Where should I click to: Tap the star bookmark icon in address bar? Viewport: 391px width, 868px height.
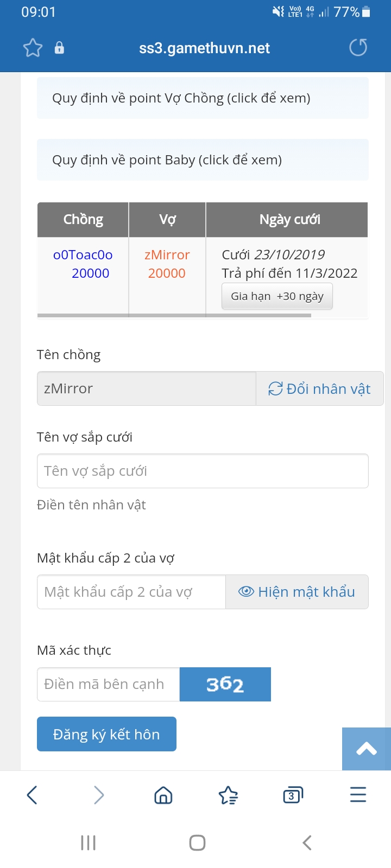tap(33, 48)
